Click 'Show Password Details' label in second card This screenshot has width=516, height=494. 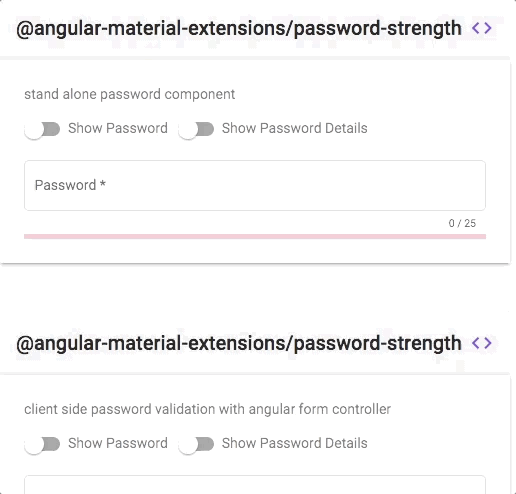295,443
